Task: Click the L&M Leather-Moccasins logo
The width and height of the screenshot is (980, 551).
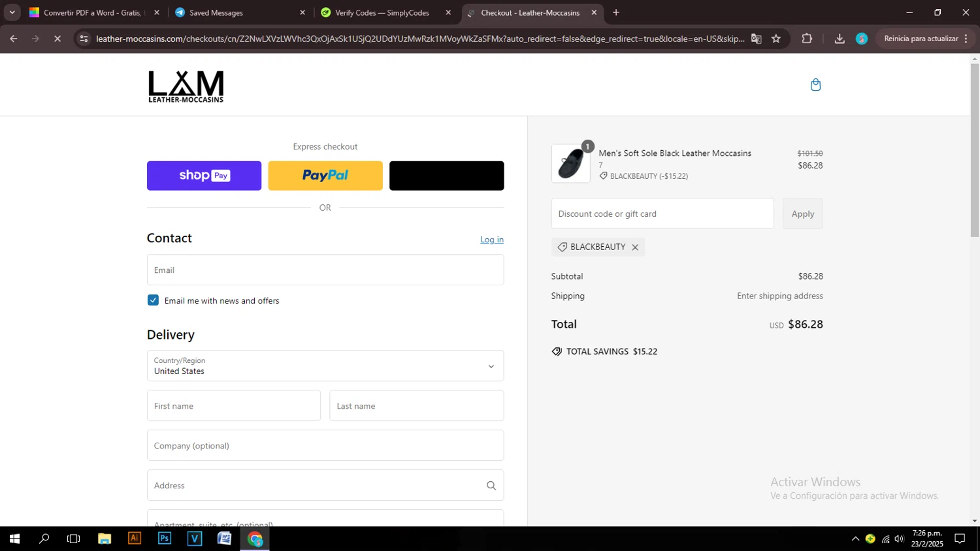Action: point(186,87)
